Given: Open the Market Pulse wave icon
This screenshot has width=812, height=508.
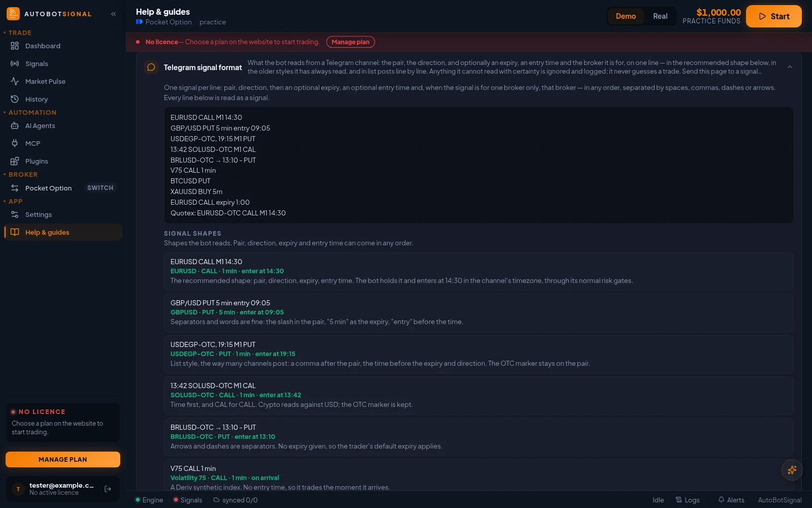Looking at the screenshot, I should click(x=15, y=81).
